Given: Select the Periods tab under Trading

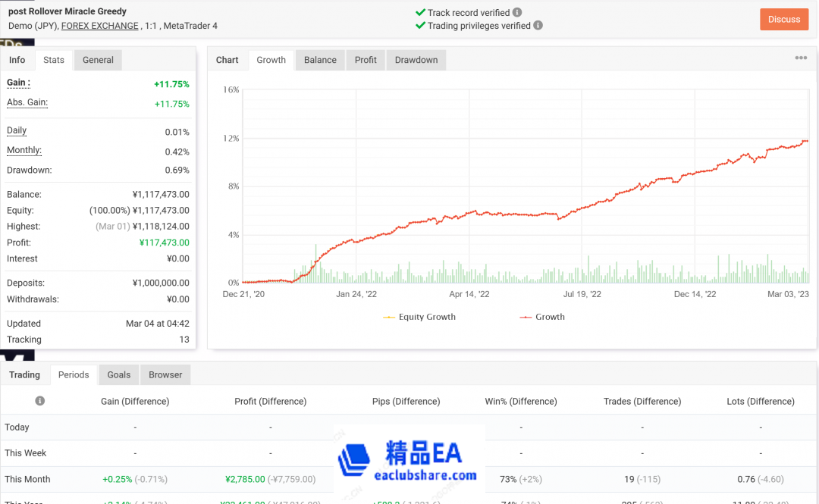Looking at the screenshot, I should point(74,375).
